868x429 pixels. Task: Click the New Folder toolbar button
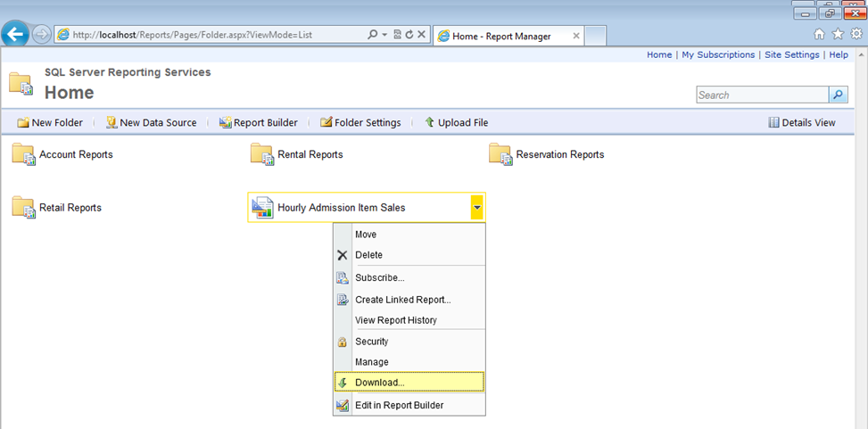(50, 122)
